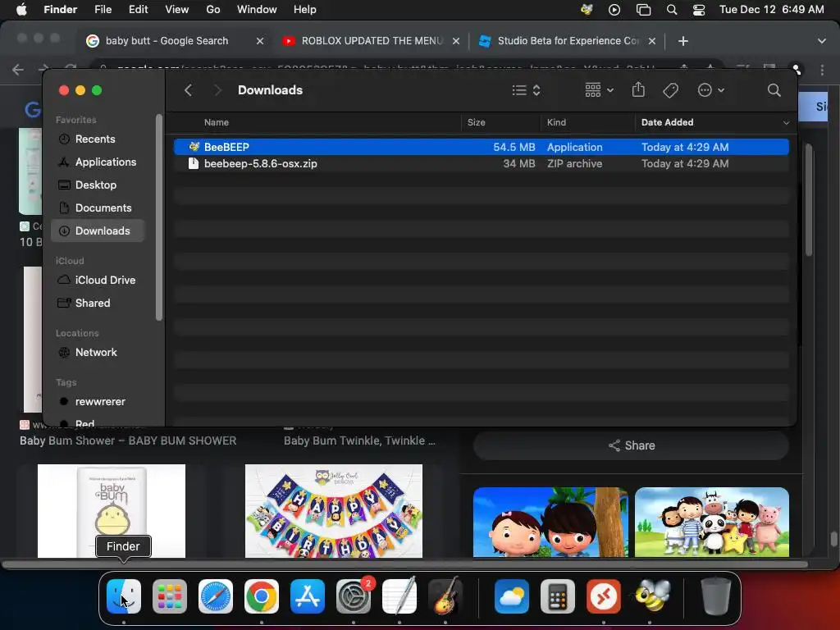Sort by Name column header
840x630 pixels.
click(217, 122)
